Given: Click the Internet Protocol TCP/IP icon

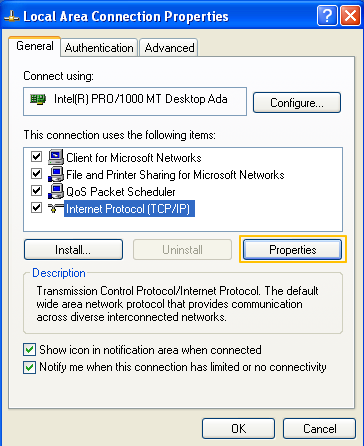Looking at the screenshot, I should click(x=56, y=208).
